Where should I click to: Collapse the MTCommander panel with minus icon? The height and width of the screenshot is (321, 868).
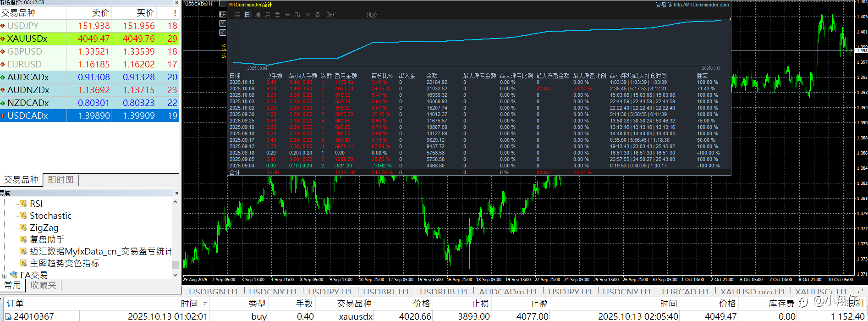[x=223, y=4]
